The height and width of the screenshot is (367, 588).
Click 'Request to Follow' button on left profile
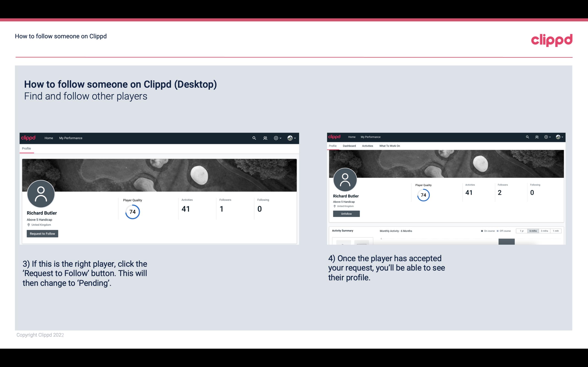42,233
